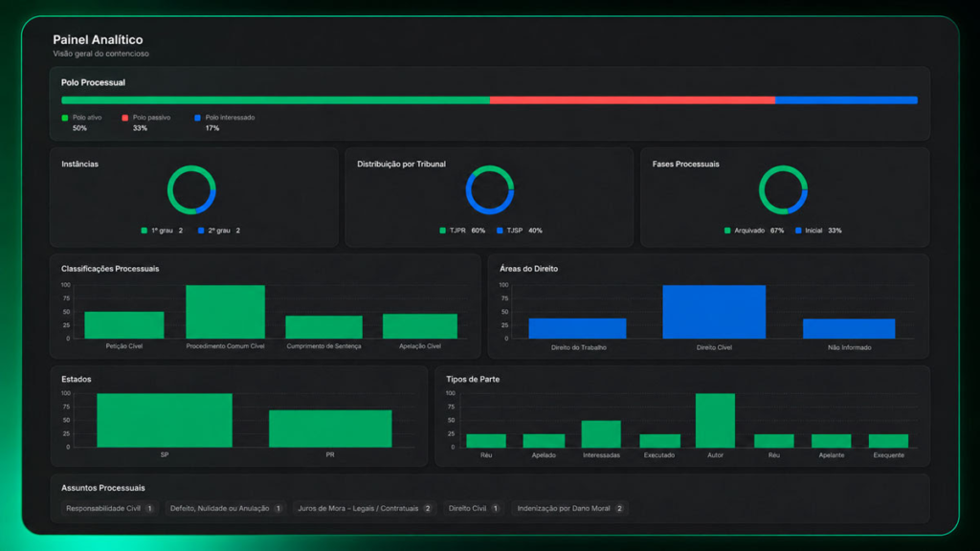The width and height of the screenshot is (980, 551).
Task: Select the Juros de Mora tag
Action: (x=365, y=509)
